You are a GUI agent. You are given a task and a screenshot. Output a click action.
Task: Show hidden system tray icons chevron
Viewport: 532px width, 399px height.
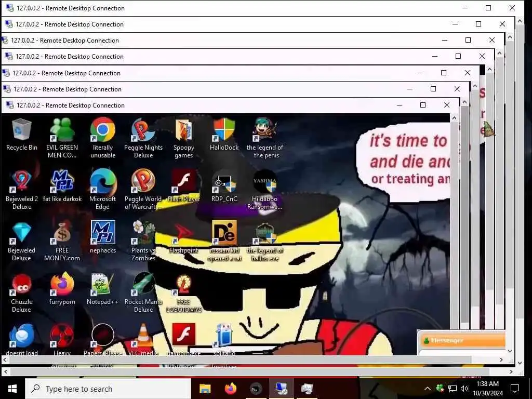point(428,389)
